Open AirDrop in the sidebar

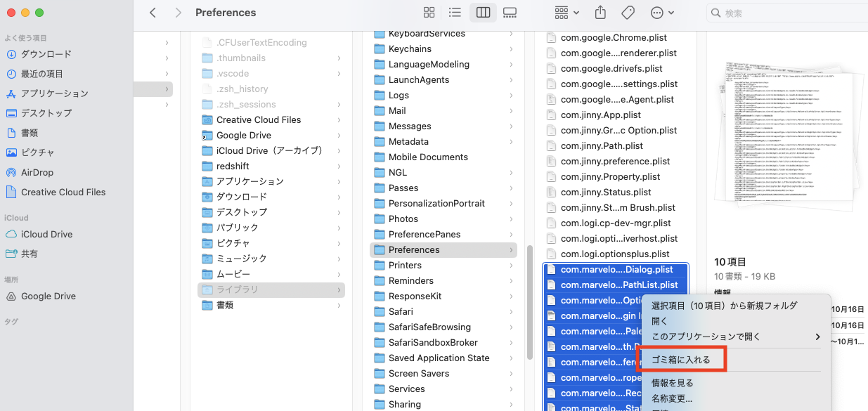click(37, 172)
